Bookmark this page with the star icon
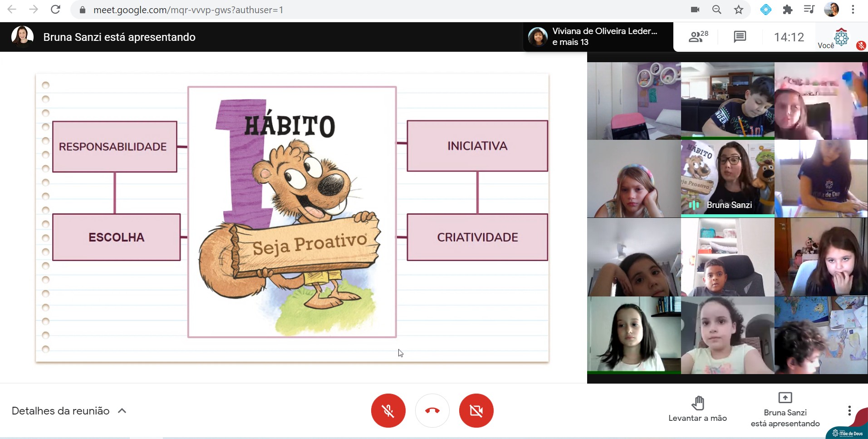This screenshot has height=439, width=868. tap(739, 10)
